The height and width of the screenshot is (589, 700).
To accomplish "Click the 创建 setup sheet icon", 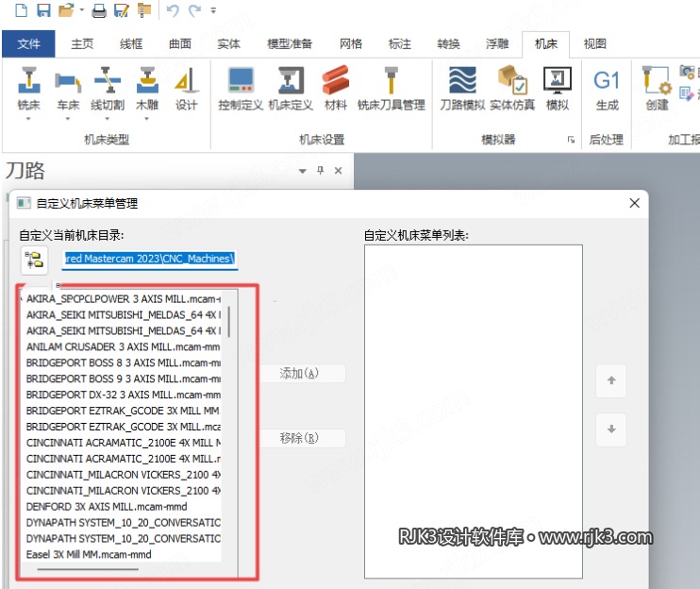I will 657,89.
